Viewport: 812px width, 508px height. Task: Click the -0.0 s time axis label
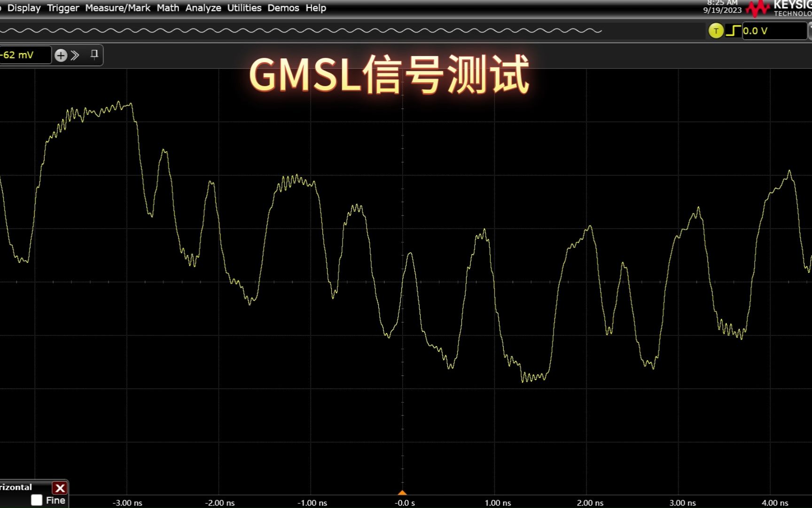(405, 503)
